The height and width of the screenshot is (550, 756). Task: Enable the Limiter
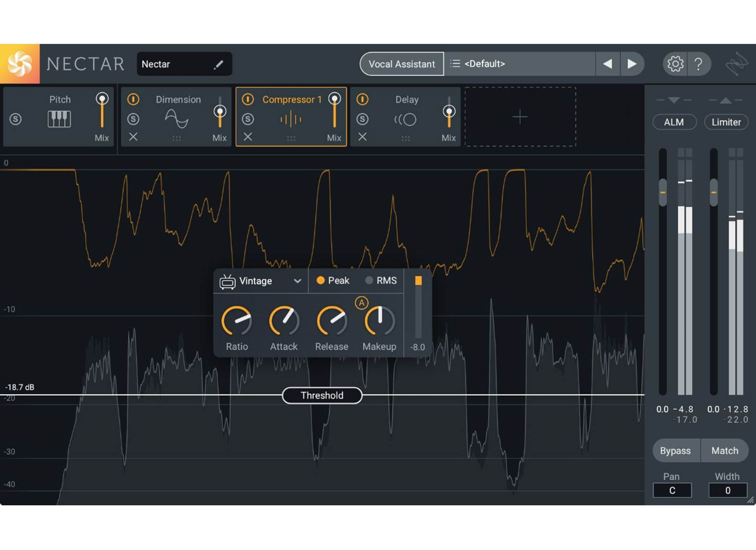coord(726,122)
